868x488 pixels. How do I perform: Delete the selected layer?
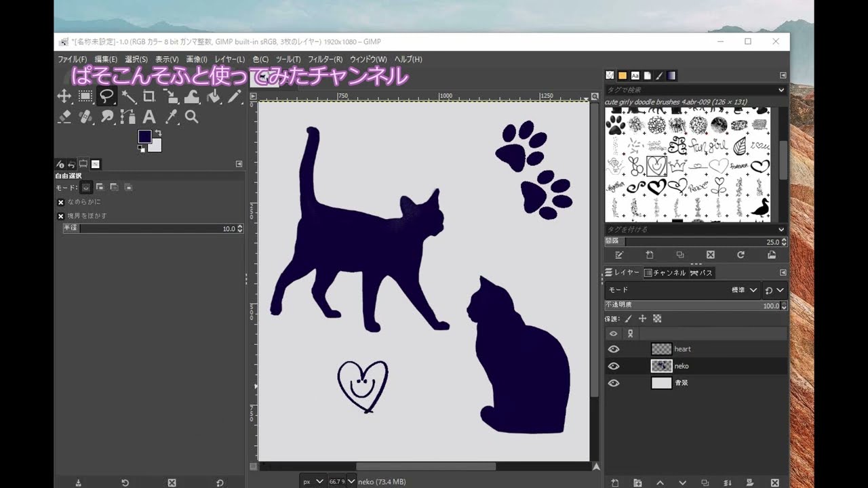[775, 483]
